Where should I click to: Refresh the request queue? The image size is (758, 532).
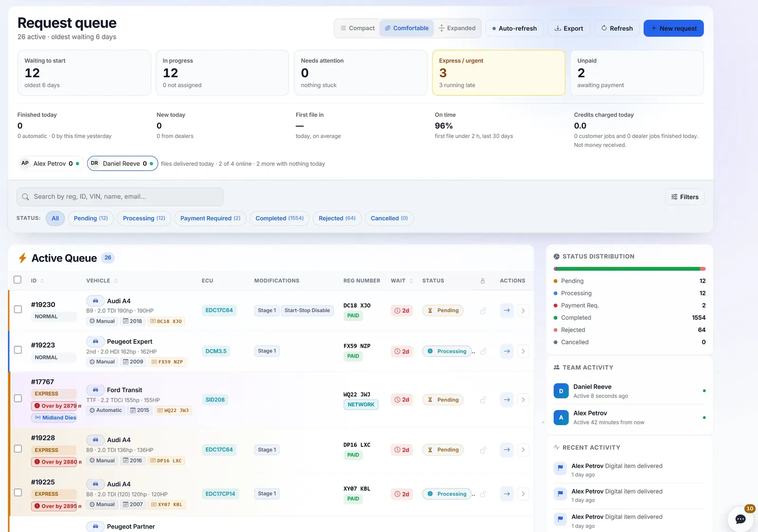617,28
